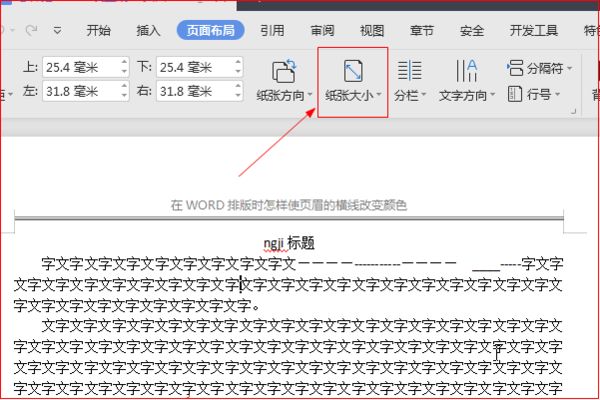This screenshot has height=400, width=600.
Task: Increase the right margin (右) with up stepper
Action: pyautogui.click(x=237, y=87)
